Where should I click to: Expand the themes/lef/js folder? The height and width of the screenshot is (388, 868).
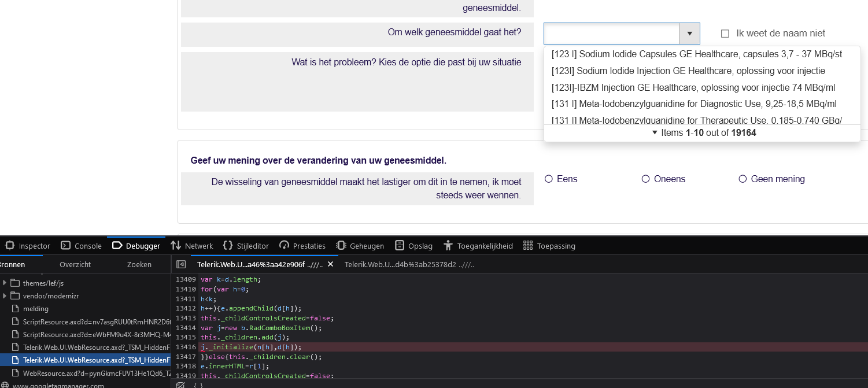point(5,283)
